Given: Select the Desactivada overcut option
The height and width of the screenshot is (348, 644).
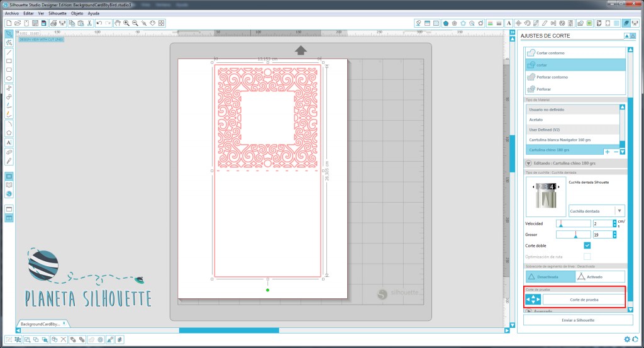Looking at the screenshot, I should (550, 276).
